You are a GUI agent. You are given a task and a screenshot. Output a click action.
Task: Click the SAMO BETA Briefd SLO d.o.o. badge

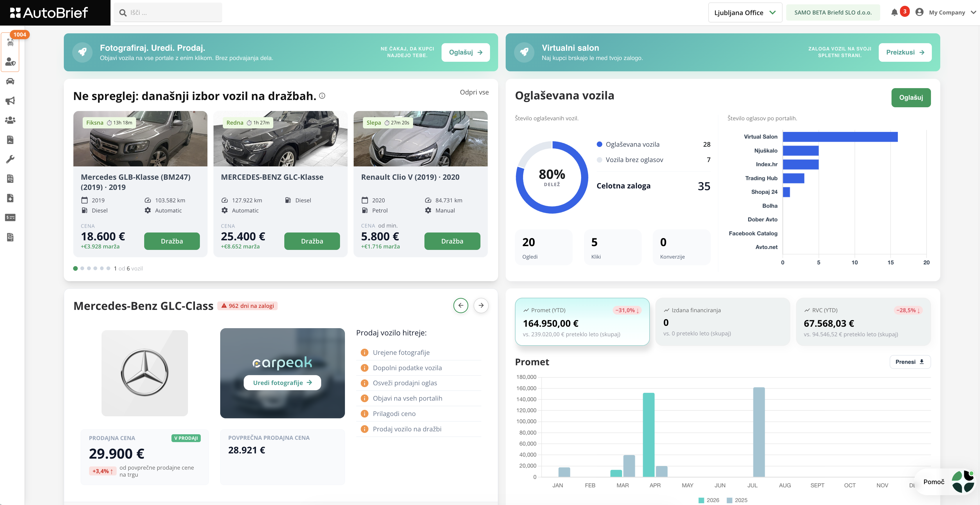coord(833,12)
